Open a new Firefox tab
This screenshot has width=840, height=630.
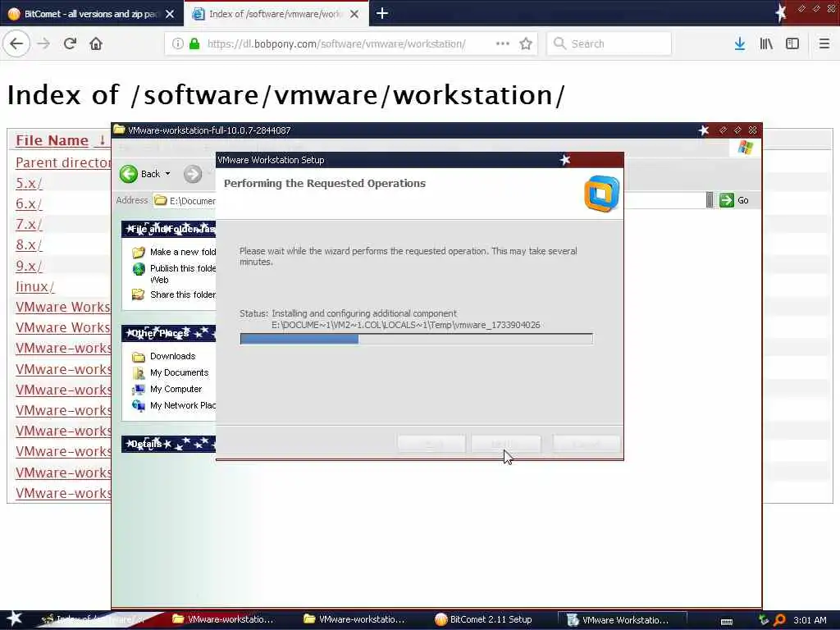[382, 13]
